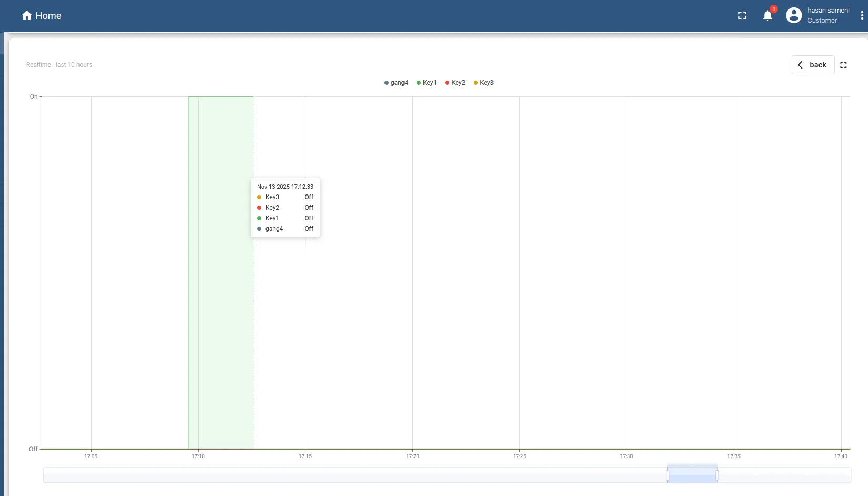Click the user avatar icon
868x496 pixels.
pyautogui.click(x=794, y=16)
